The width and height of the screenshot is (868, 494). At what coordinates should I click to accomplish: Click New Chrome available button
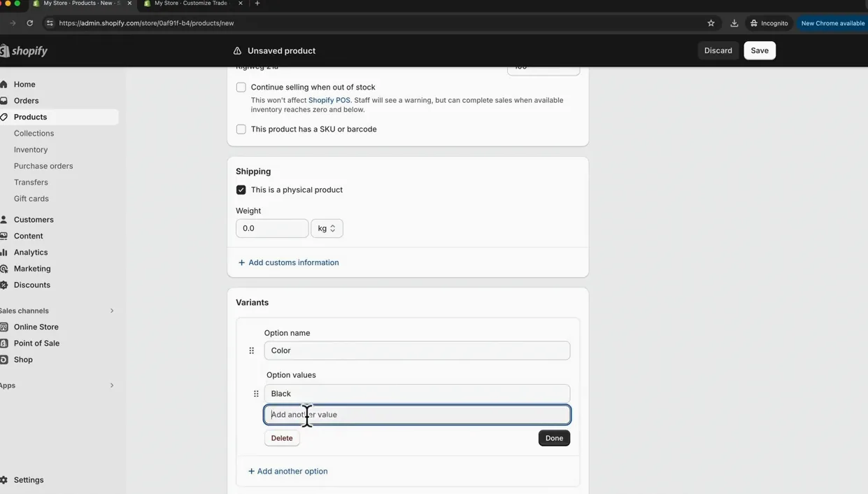pos(832,23)
